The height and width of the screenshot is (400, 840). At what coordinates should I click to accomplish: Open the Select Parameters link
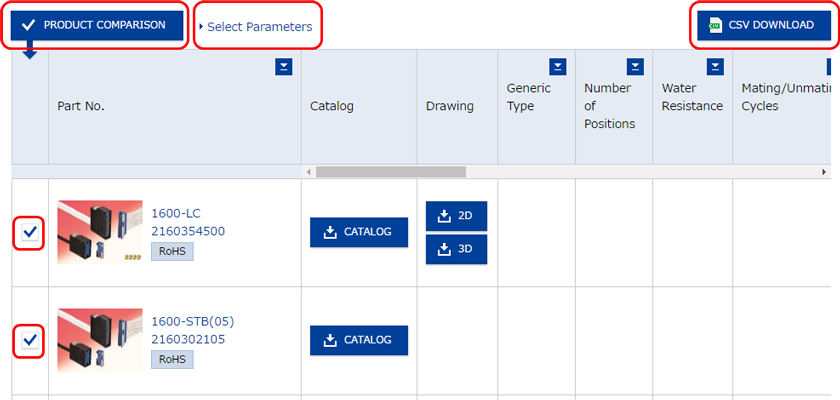(258, 27)
